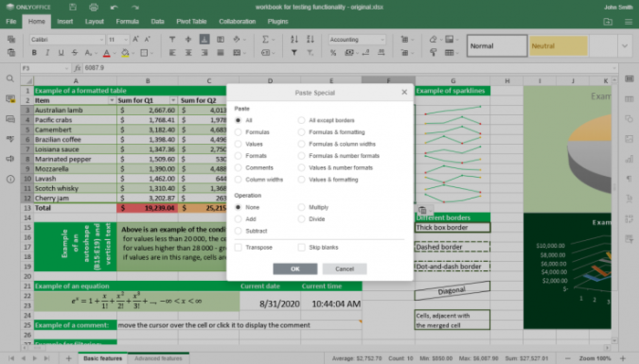The height and width of the screenshot is (364, 639).
Task: Zoom in with the plus button
Action: (623, 359)
